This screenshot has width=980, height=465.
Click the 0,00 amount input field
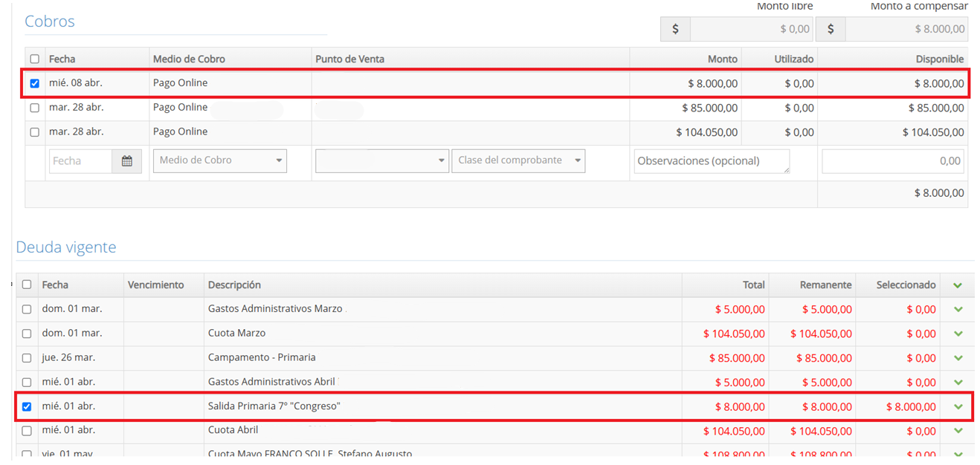pos(893,161)
